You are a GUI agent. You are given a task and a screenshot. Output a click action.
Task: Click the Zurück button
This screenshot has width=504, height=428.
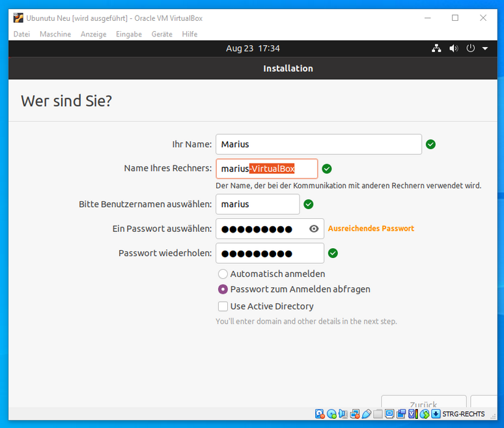pos(423,403)
